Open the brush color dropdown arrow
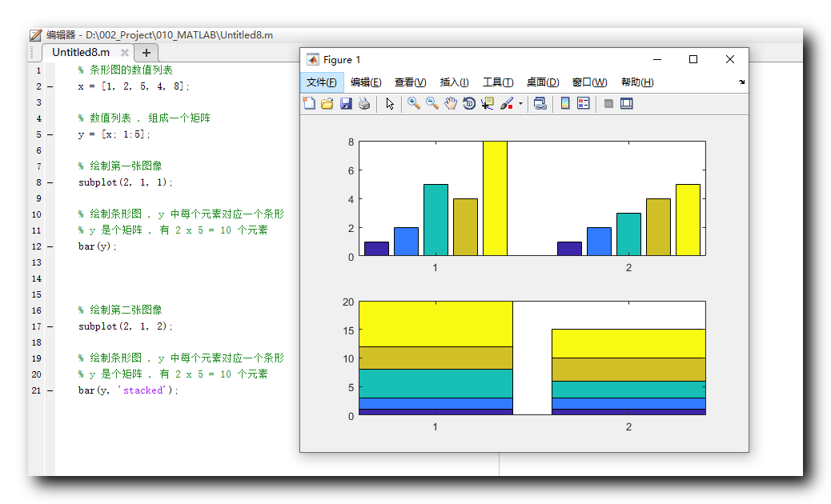Screen dimensions: 831x504 click(520, 104)
